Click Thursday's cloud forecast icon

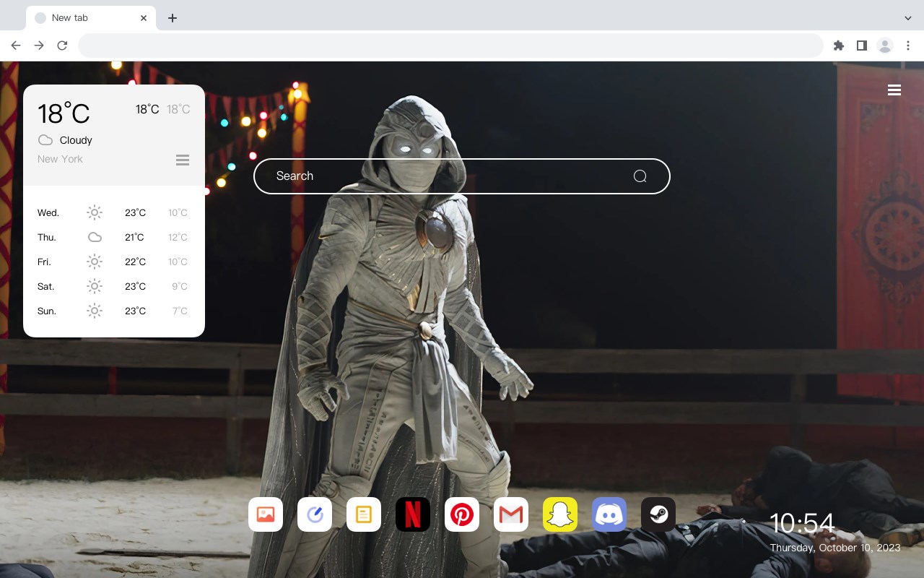pos(95,237)
